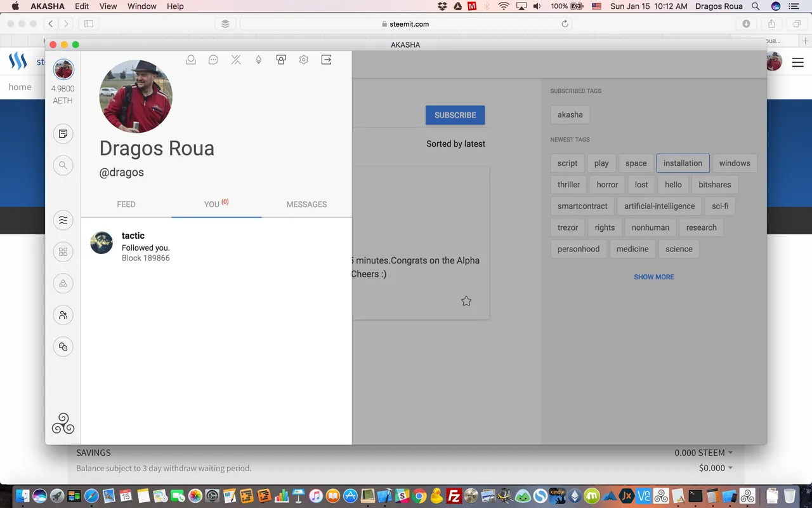Switch to the YOU tab

216,204
